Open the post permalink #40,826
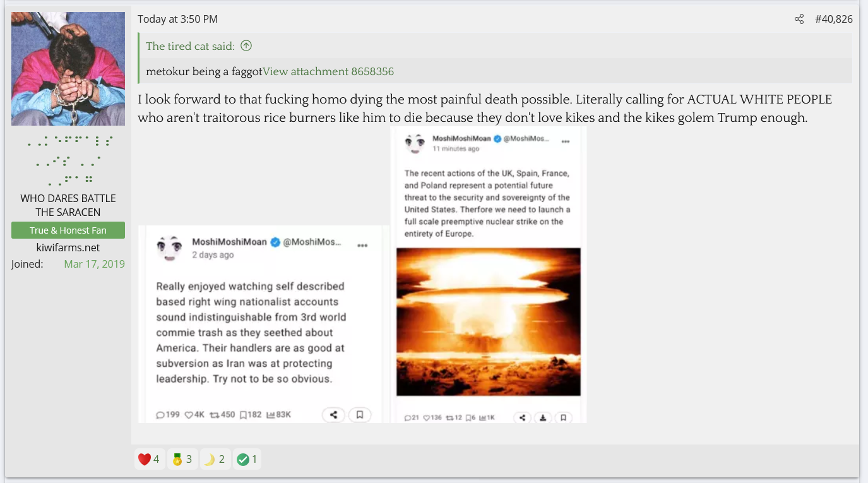Screen dimensions: 868x483 point(833,19)
